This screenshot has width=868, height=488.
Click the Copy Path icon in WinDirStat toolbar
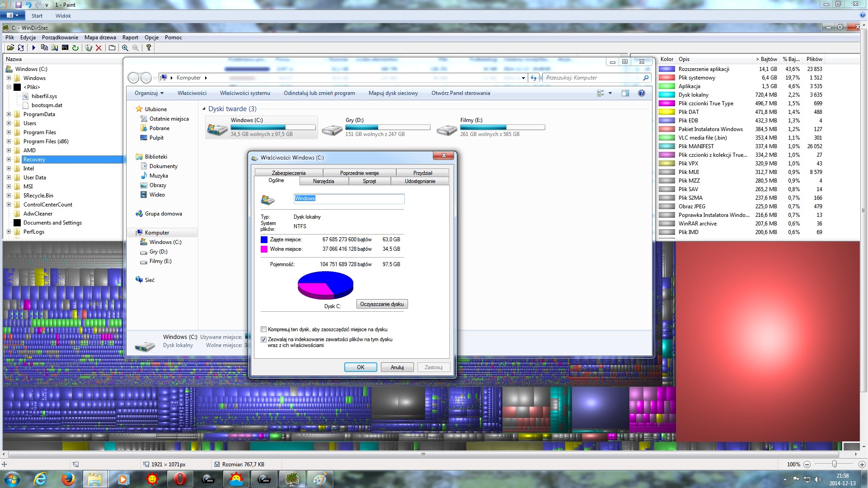44,47
